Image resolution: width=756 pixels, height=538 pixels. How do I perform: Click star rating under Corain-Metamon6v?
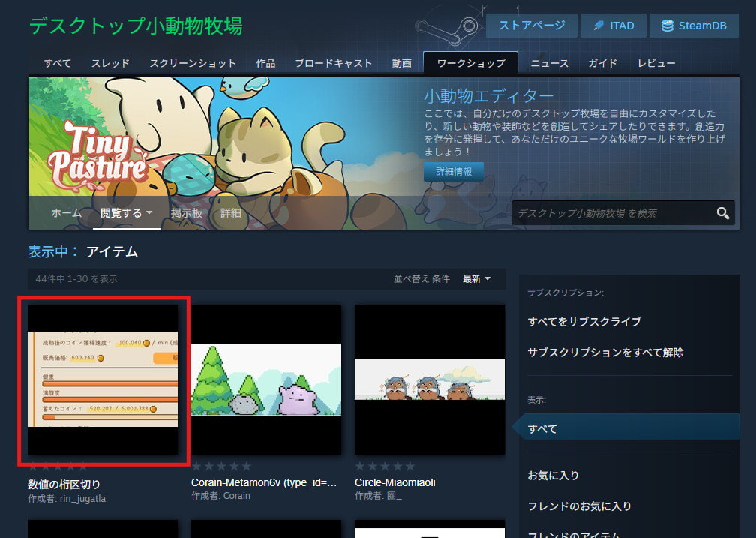[221, 466]
